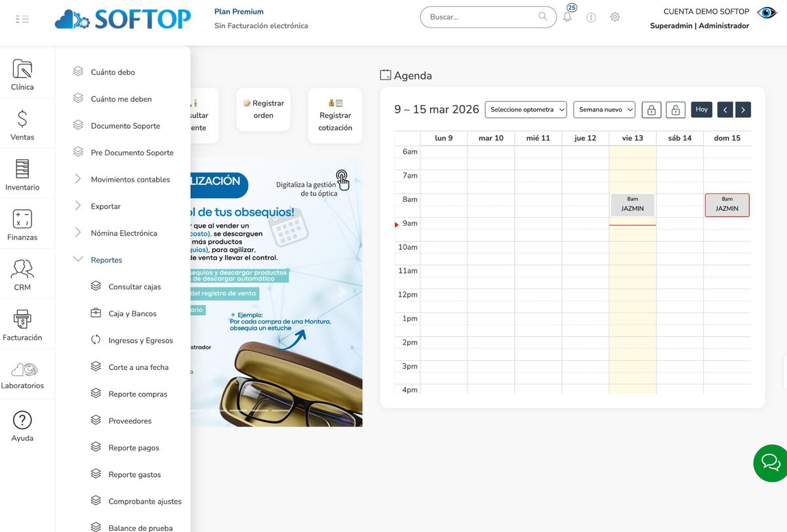
Task: Select the 8am JAZMIN appointment on dom 15
Action: [x=727, y=204]
